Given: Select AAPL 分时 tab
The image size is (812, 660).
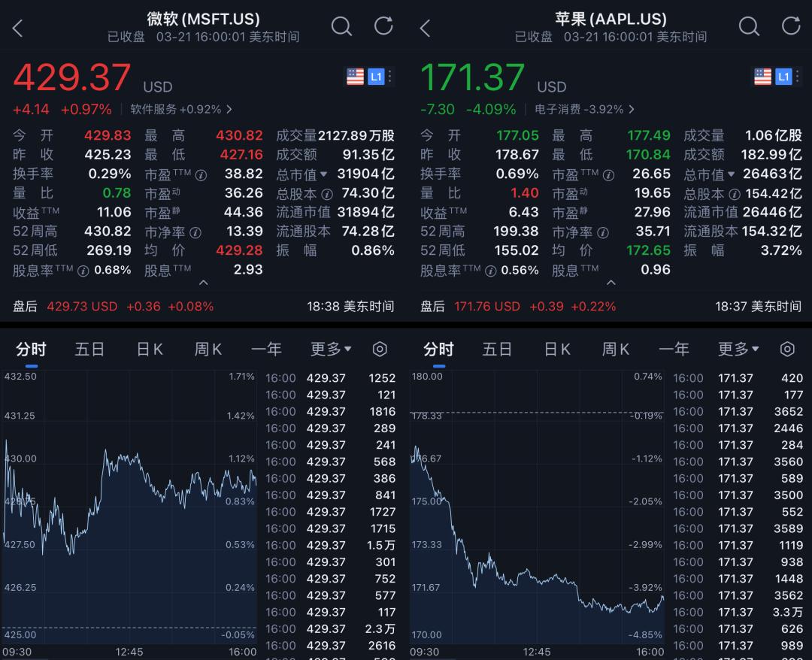Looking at the screenshot, I should (x=438, y=350).
